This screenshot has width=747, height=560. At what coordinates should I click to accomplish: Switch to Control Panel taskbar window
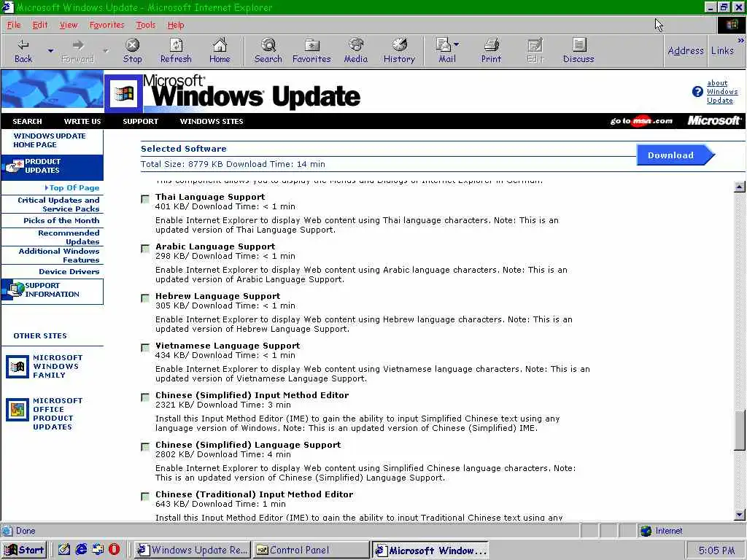311,550
